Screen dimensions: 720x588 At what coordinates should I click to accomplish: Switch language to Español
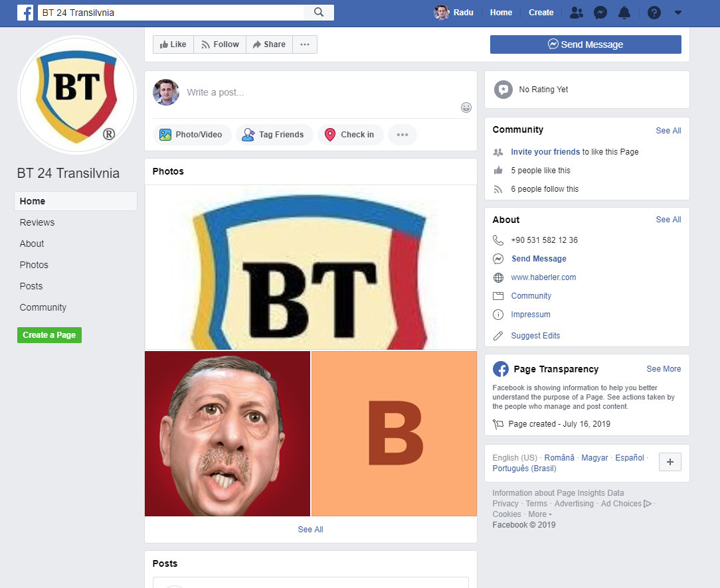click(630, 458)
